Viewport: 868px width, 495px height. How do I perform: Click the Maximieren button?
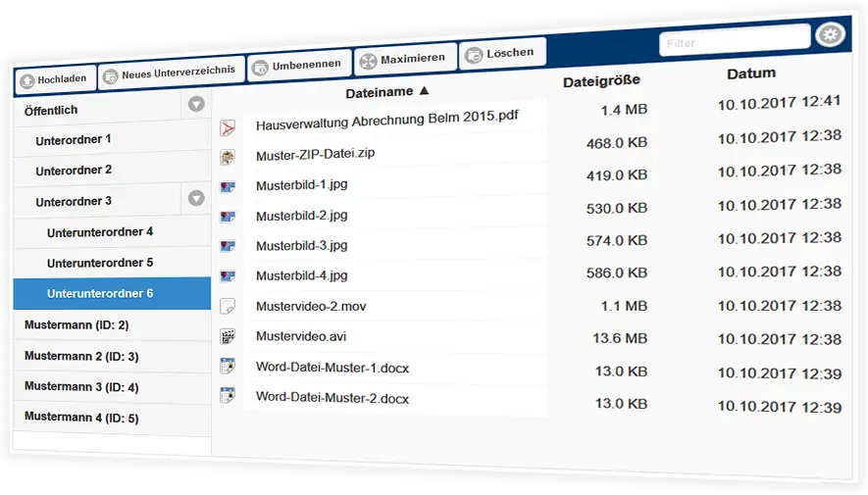tap(405, 59)
